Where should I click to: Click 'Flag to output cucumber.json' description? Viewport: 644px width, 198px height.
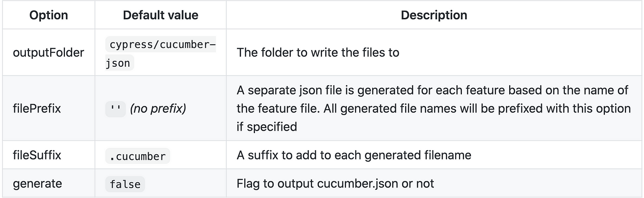pyautogui.click(x=335, y=183)
